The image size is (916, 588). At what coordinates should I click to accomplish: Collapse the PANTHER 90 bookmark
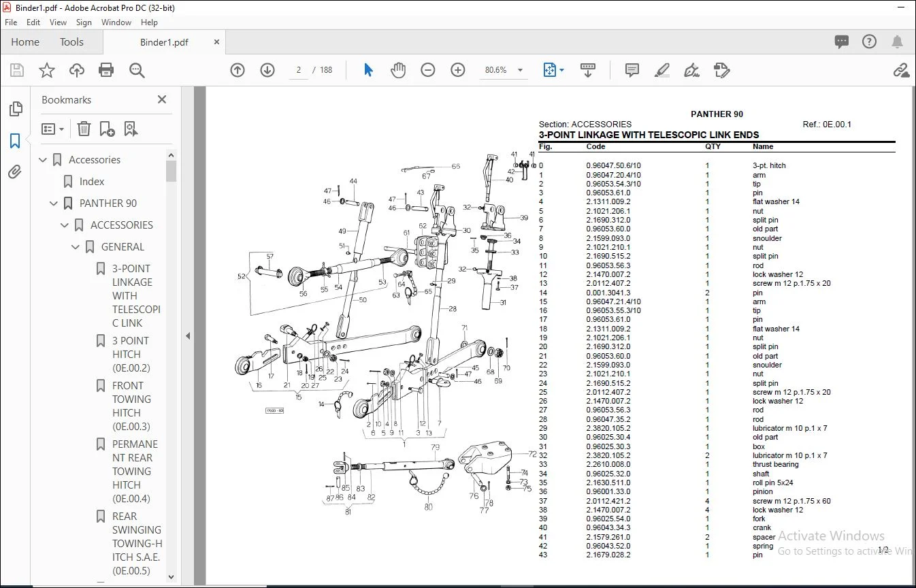54,203
